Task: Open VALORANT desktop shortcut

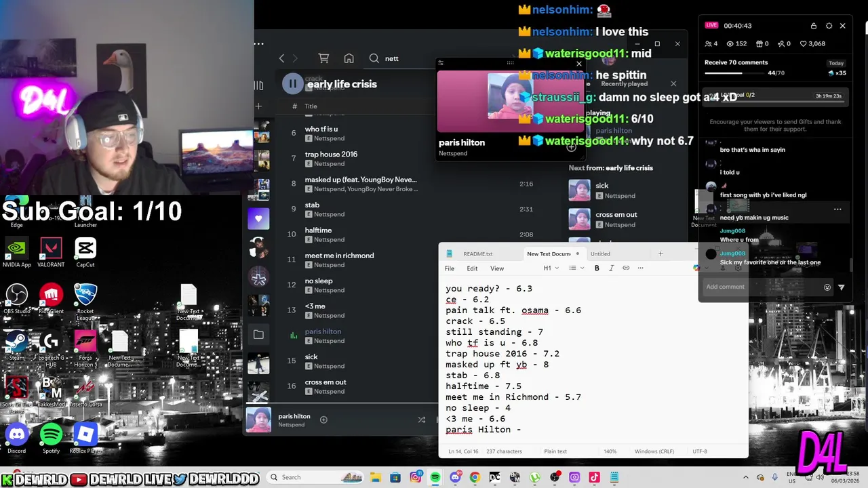Action: (51, 253)
